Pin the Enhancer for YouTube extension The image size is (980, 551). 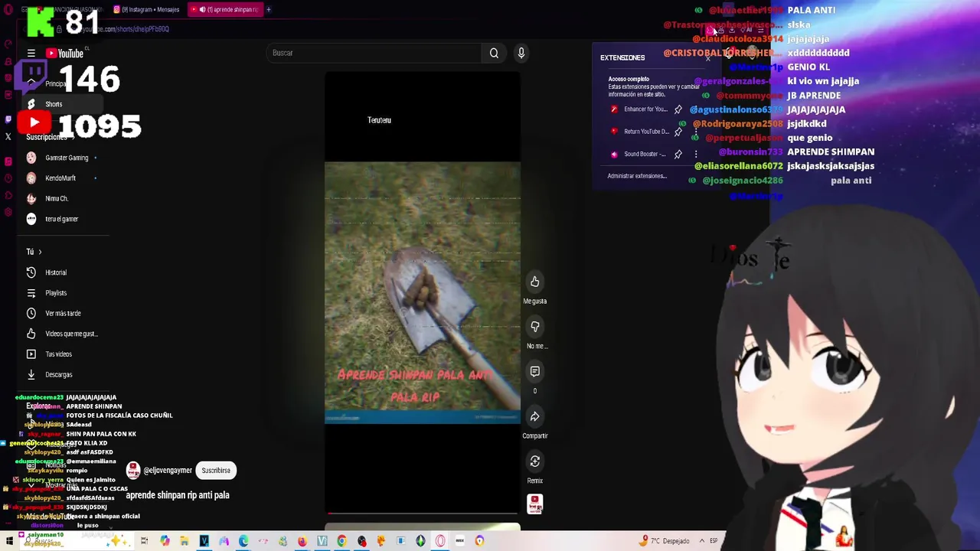click(x=678, y=109)
